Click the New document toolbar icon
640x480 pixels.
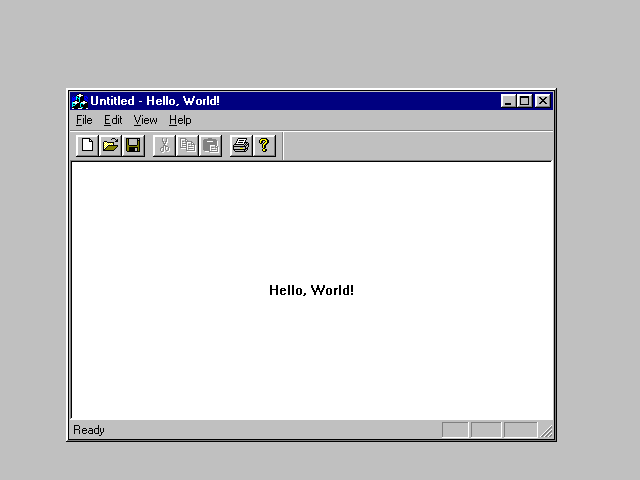[87, 146]
